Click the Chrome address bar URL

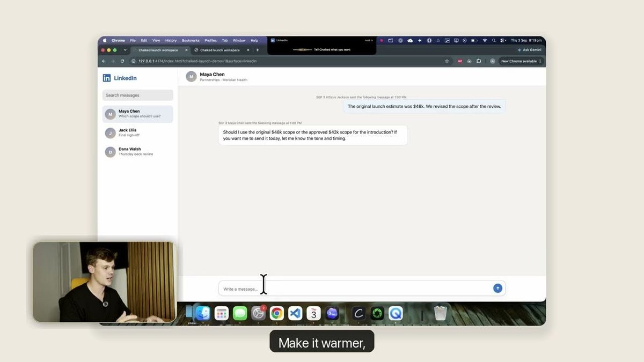[197, 61]
